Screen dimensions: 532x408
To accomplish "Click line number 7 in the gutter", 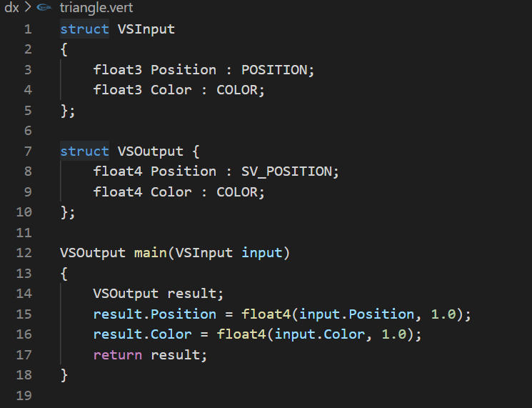I will [28, 151].
